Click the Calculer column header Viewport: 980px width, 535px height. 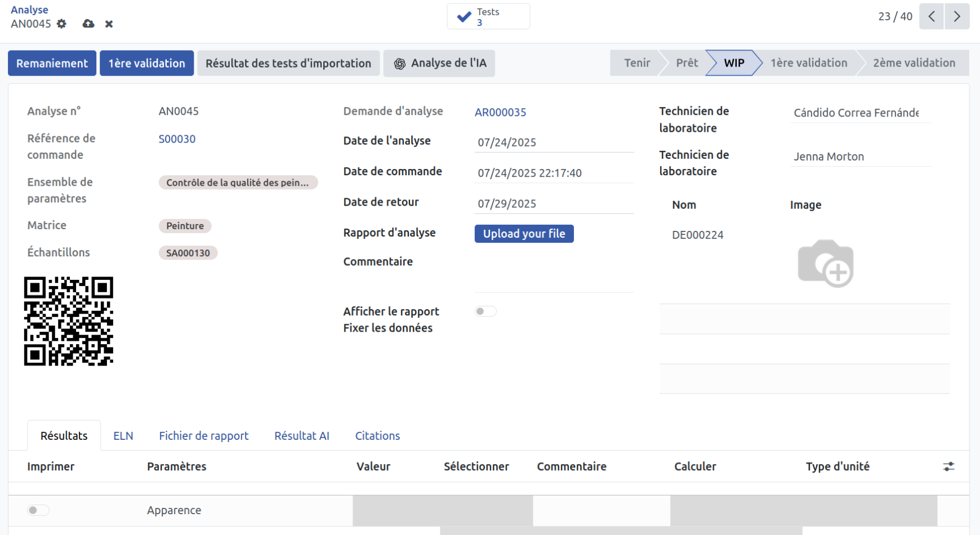pos(695,466)
